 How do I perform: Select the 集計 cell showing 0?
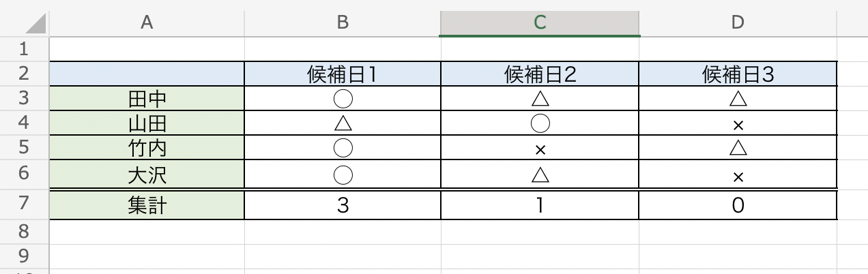[738, 205]
